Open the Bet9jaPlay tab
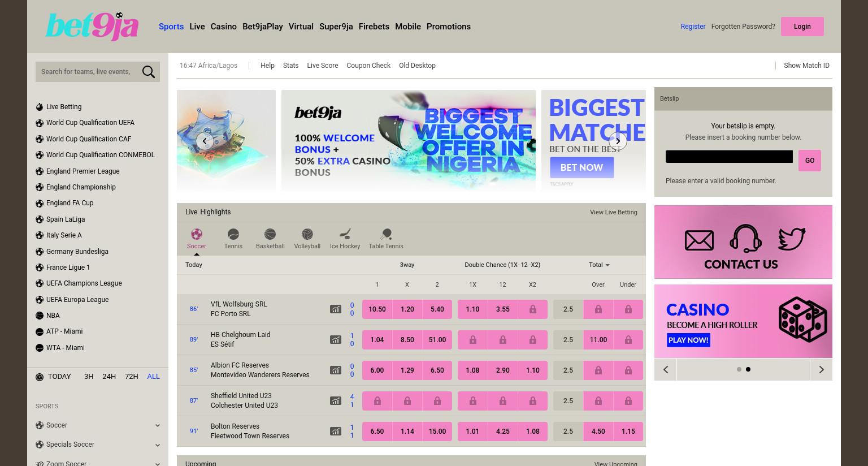Screen dimensions: 868x466 tap(263, 27)
